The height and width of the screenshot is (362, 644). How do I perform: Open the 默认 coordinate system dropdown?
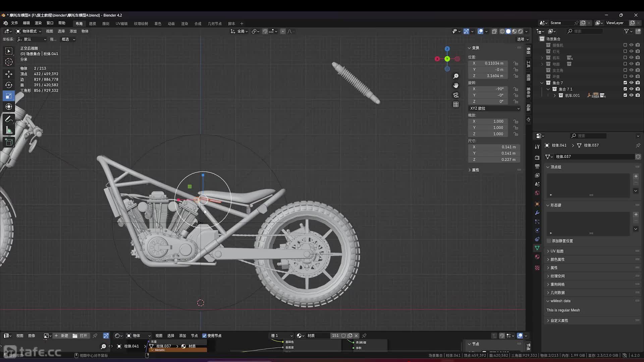(32, 39)
